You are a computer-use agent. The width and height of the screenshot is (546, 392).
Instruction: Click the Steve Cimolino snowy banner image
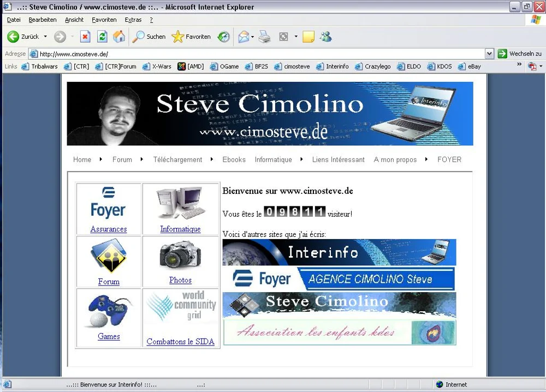pyautogui.click(x=339, y=305)
